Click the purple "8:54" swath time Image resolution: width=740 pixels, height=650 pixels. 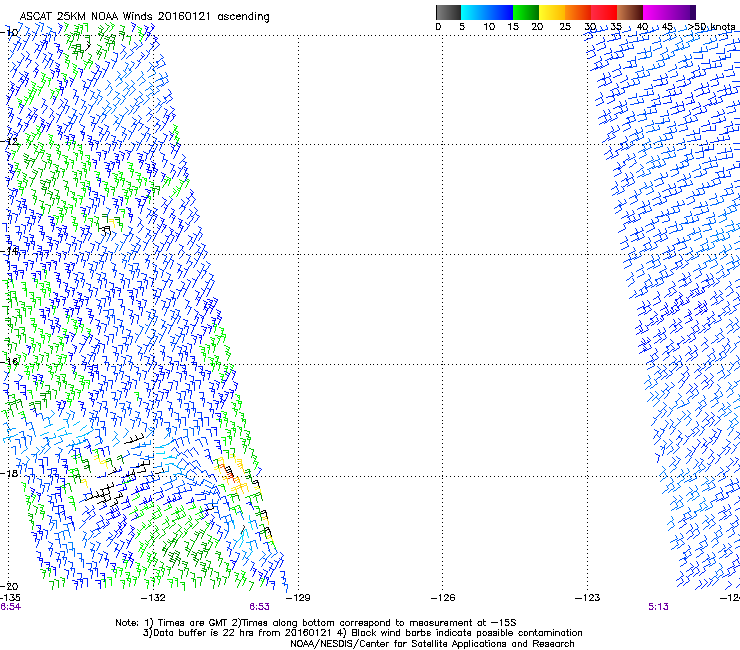click(10, 607)
